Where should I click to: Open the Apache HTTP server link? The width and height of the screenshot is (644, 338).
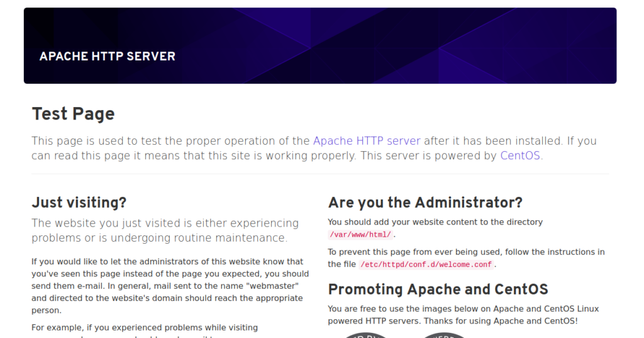(367, 141)
